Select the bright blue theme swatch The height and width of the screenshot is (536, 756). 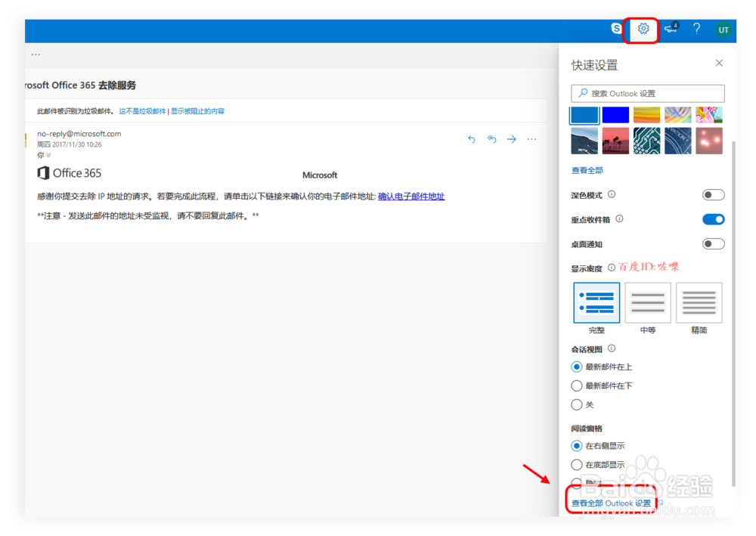615,115
